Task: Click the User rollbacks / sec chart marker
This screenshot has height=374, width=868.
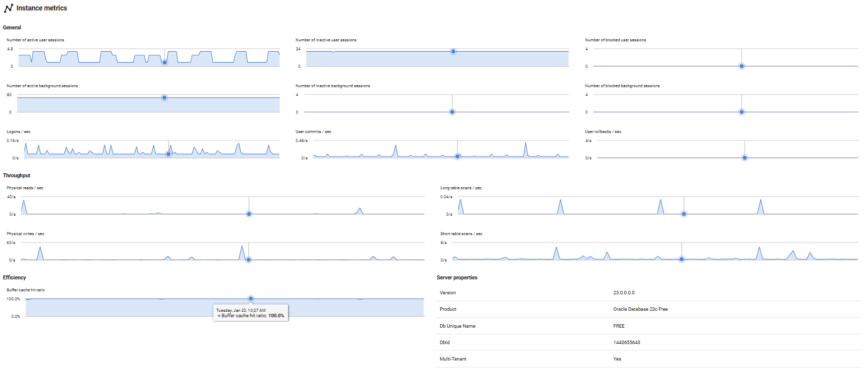Action: pyautogui.click(x=745, y=158)
